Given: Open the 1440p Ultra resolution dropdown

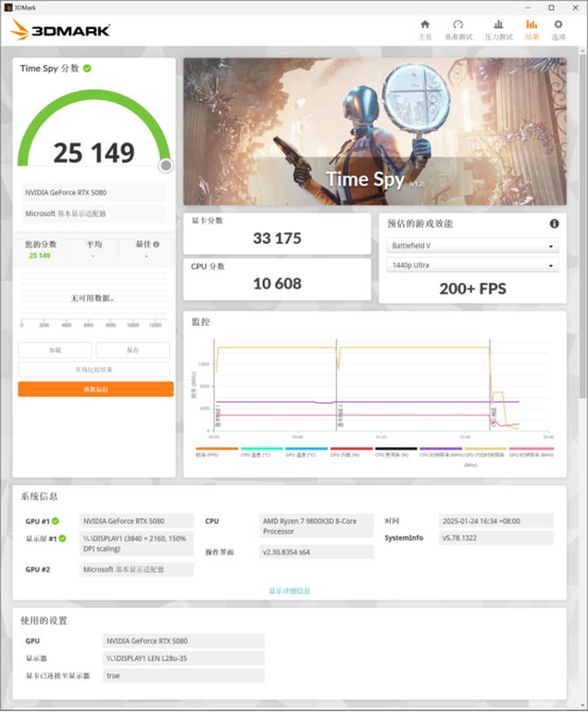Looking at the screenshot, I should [473, 265].
